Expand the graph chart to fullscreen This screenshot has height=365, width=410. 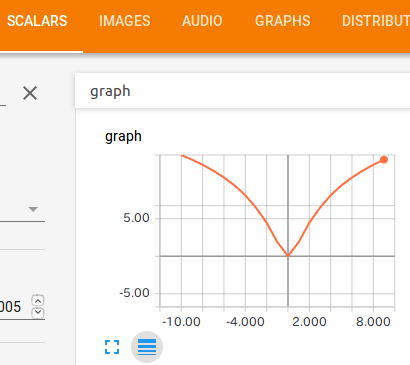112,347
